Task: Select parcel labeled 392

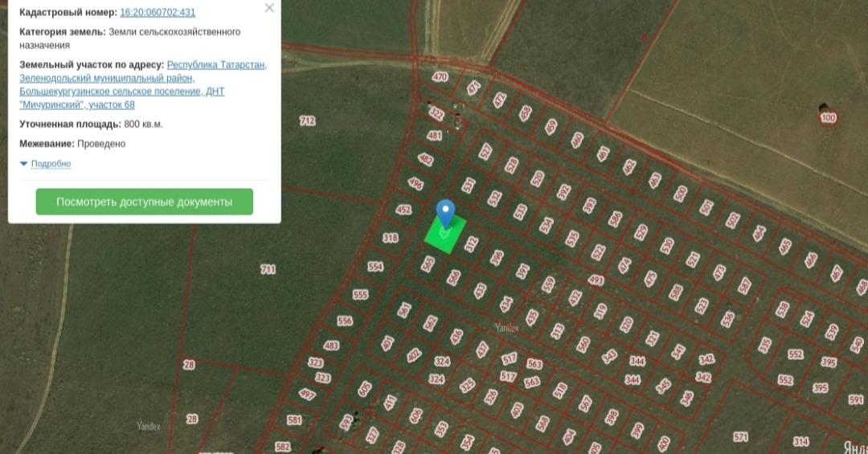Action: tap(563, 192)
